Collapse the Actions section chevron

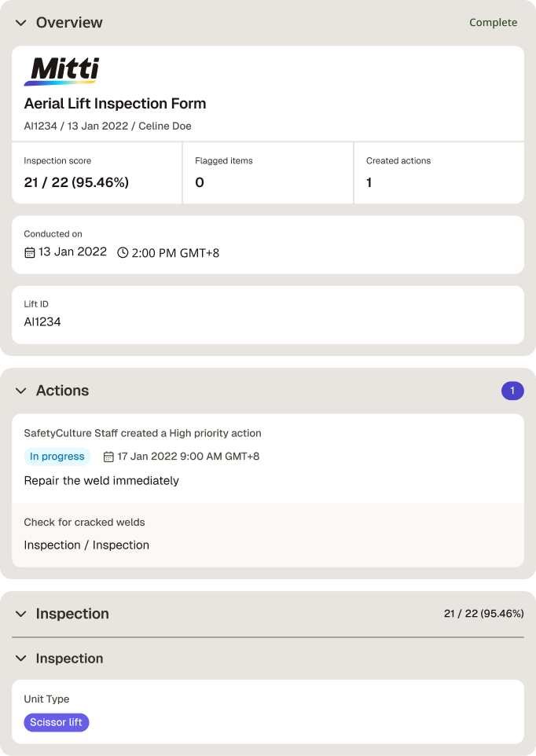click(20, 391)
